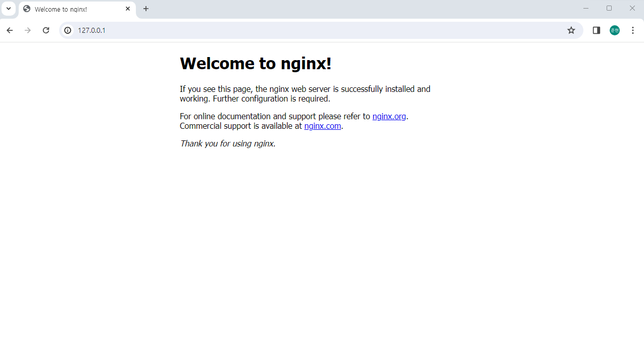644x348 pixels.
Task: Open a new tab with the plus button
Action: (146, 9)
